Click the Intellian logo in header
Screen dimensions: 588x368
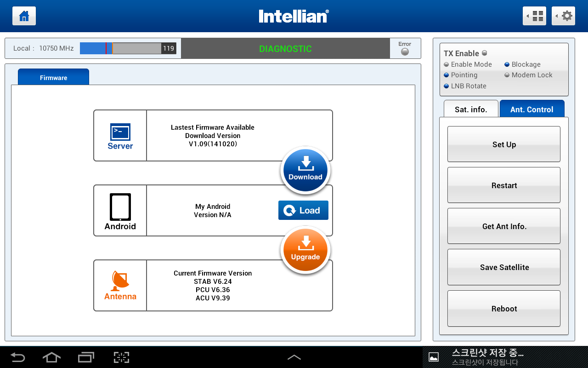(294, 16)
